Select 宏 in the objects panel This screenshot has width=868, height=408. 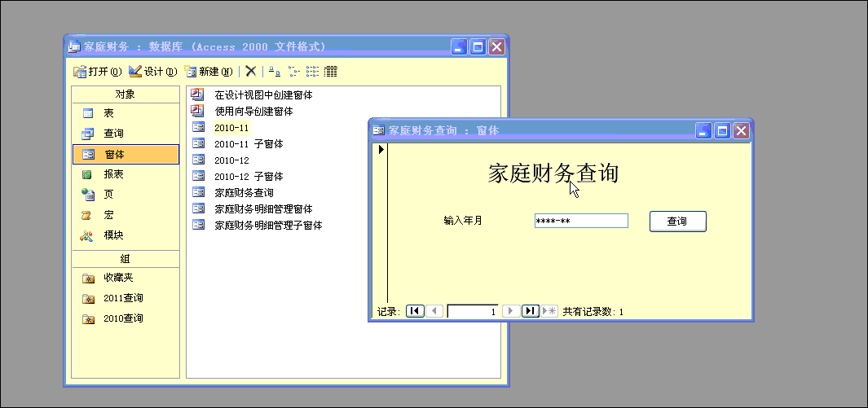click(126, 215)
